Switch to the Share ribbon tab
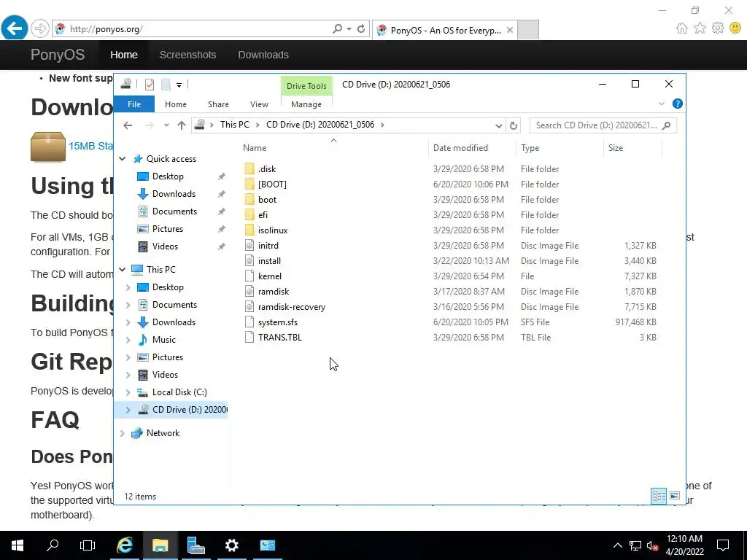 [x=218, y=104]
